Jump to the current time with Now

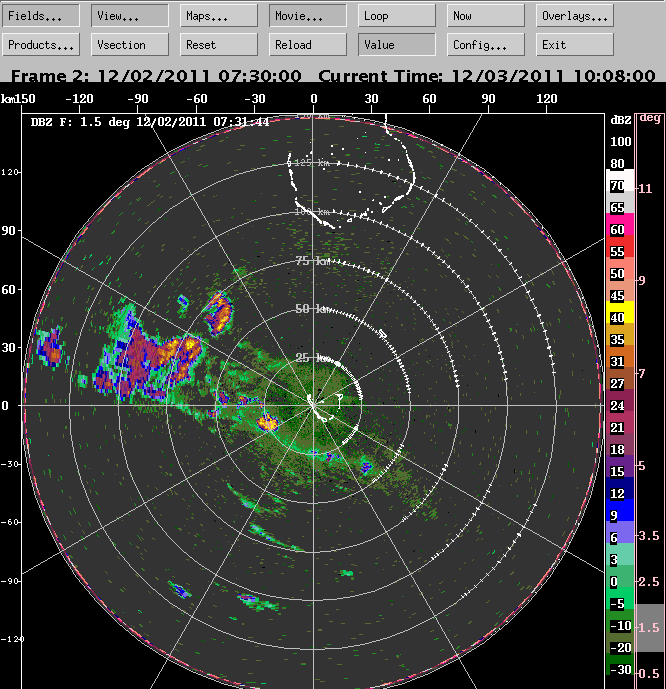point(485,16)
